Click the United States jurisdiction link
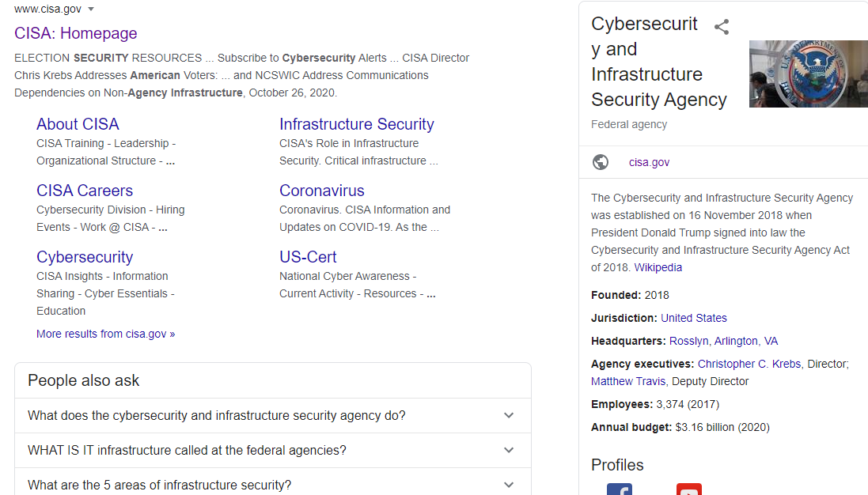The height and width of the screenshot is (495, 868). pos(693,318)
